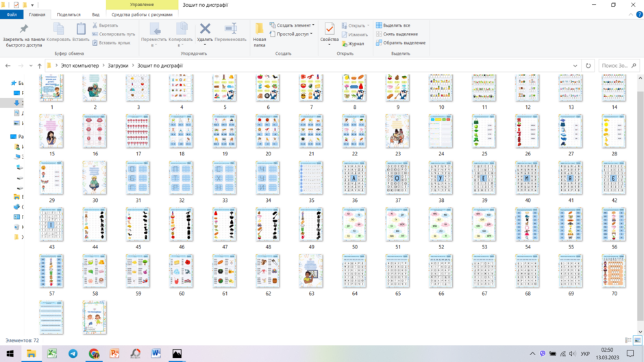This screenshot has height=362, width=644.
Task: Click Deselect (Снять выделение)
Action: [x=397, y=34]
